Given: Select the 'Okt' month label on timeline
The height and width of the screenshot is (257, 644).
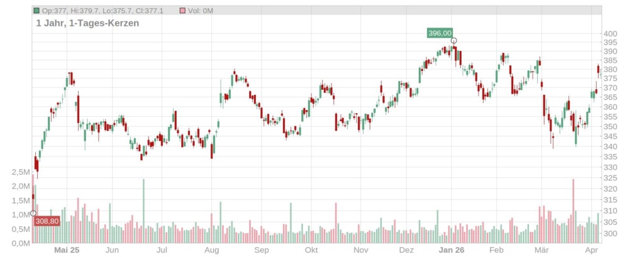Looking at the screenshot, I should [x=311, y=250].
